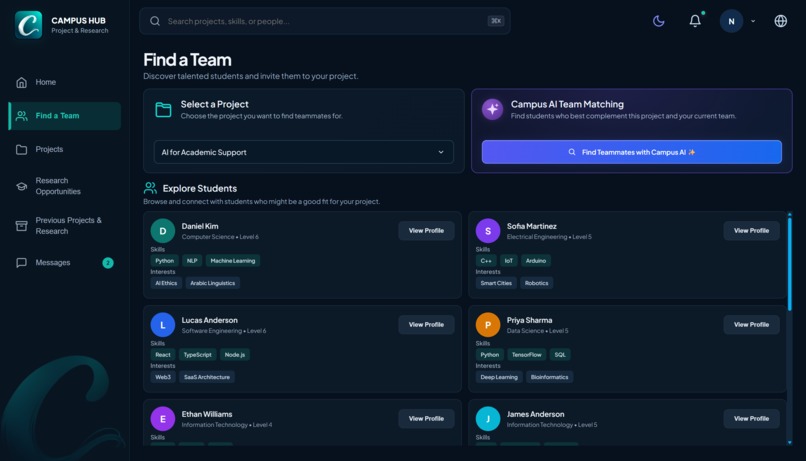
Task: Click the Arduino skill tag
Action: point(536,261)
